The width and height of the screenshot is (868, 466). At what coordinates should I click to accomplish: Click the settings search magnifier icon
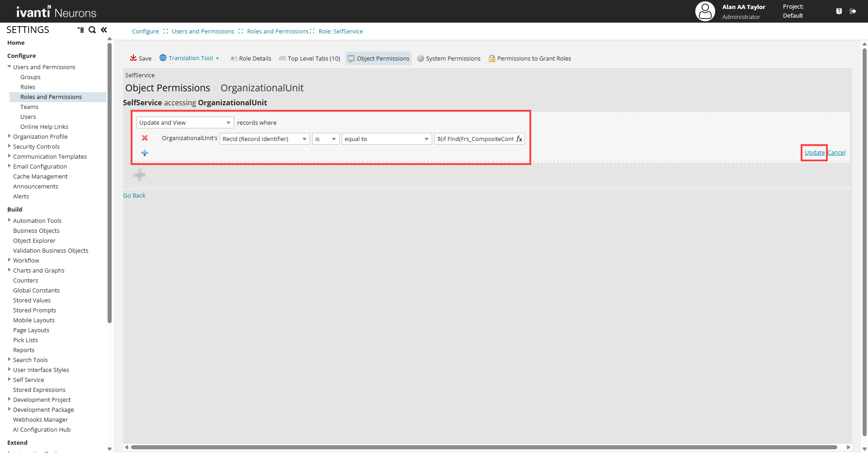92,30
